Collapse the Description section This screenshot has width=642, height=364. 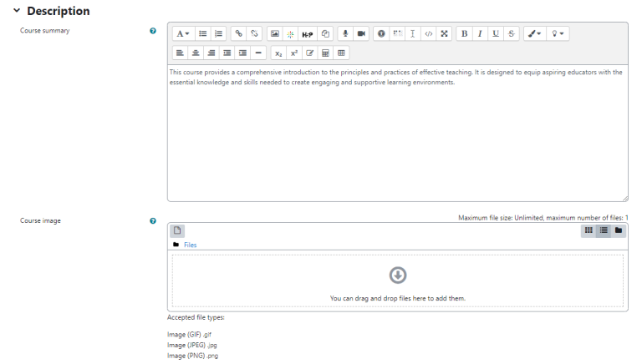coord(17,11)
